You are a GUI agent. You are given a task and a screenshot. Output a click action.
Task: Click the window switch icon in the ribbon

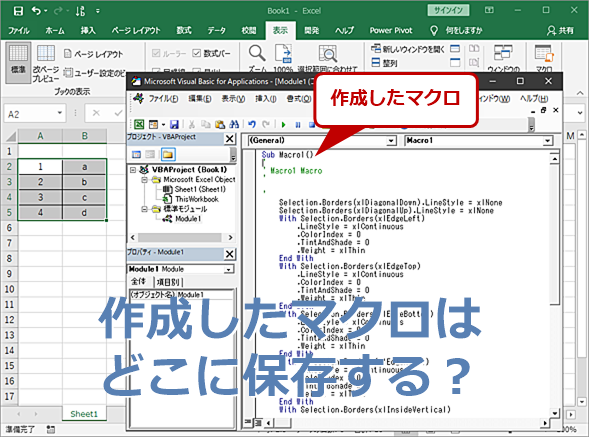pyautogui.click(x=503, y=53)
